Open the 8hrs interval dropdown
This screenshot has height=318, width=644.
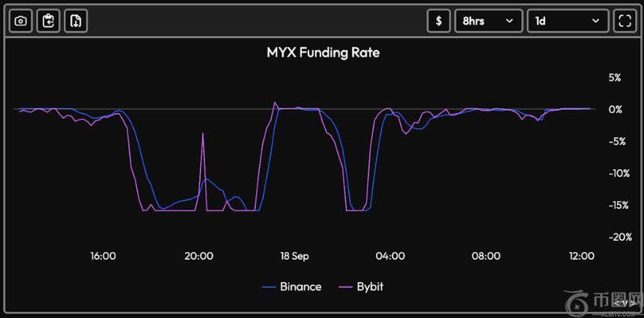pyautogui.click(x=489, y=21)
